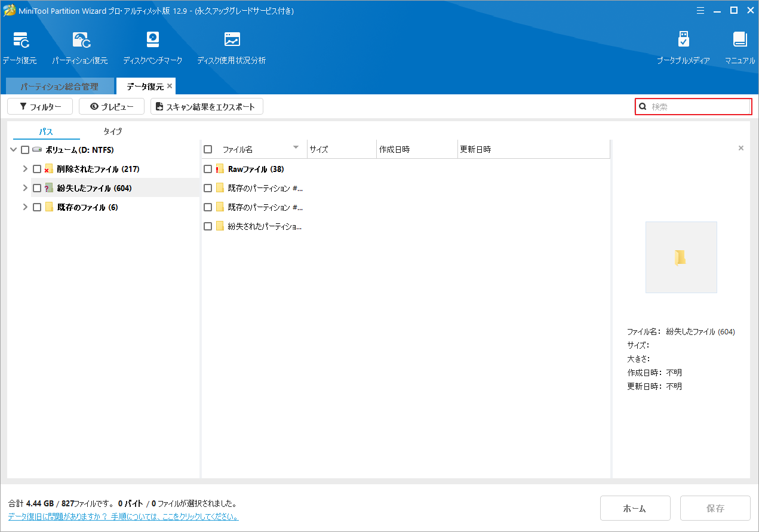Open the hamburger menu in title bar
Screen dimensions: 759x532
point(702,10)
